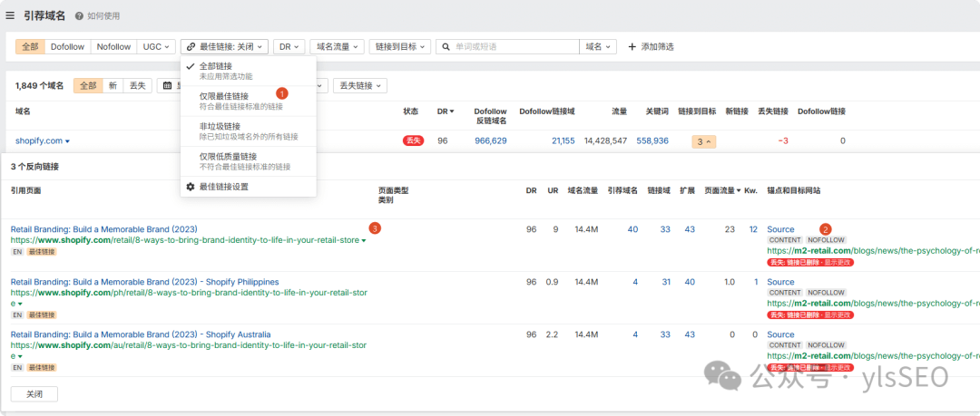Click the plus icon for 添加筛选

pos(632,47)
